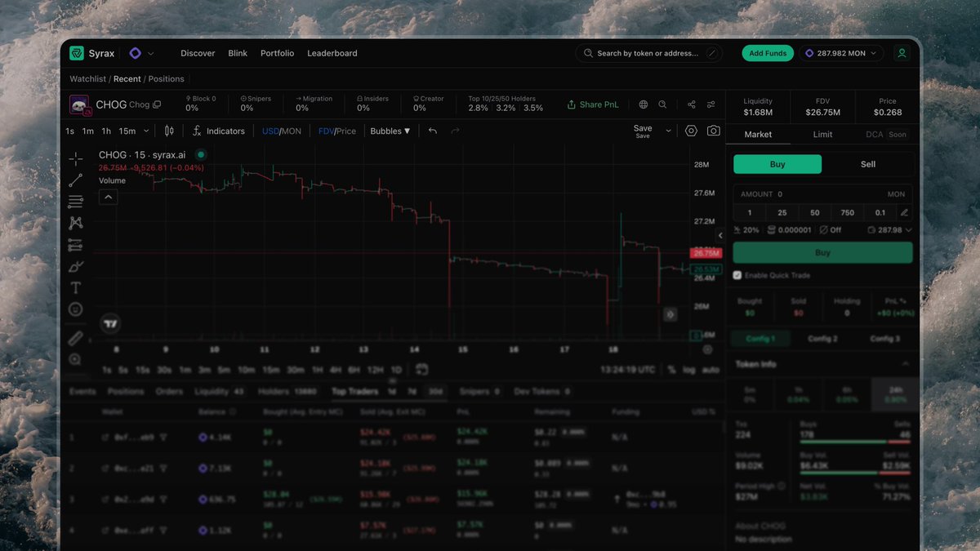980x551 pixels.
Task: Select the crosshair cursor tool
Action: tap(75, 158)
